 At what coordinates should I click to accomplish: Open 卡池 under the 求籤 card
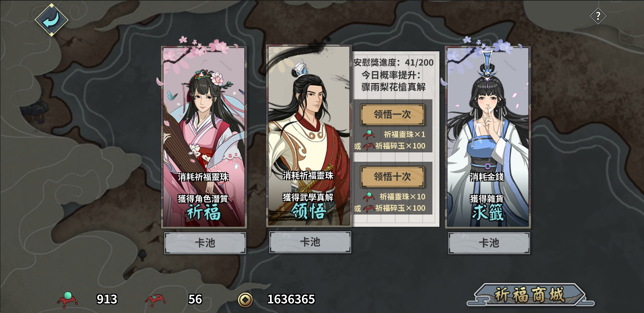pos(489,243)
